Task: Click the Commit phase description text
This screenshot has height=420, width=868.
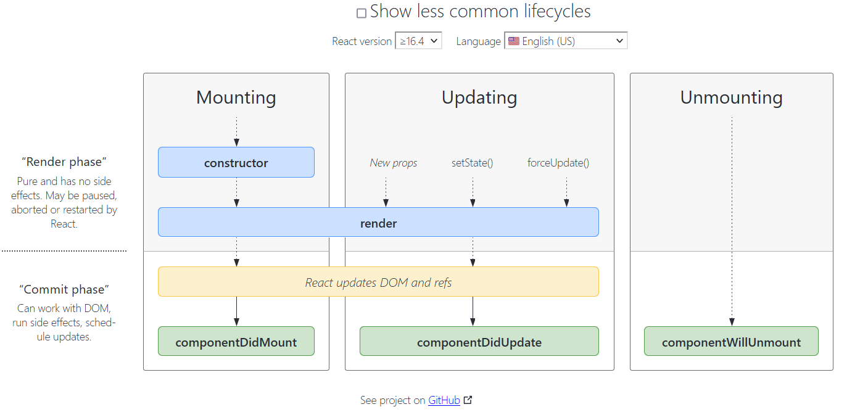Action: tap(64, 322)
